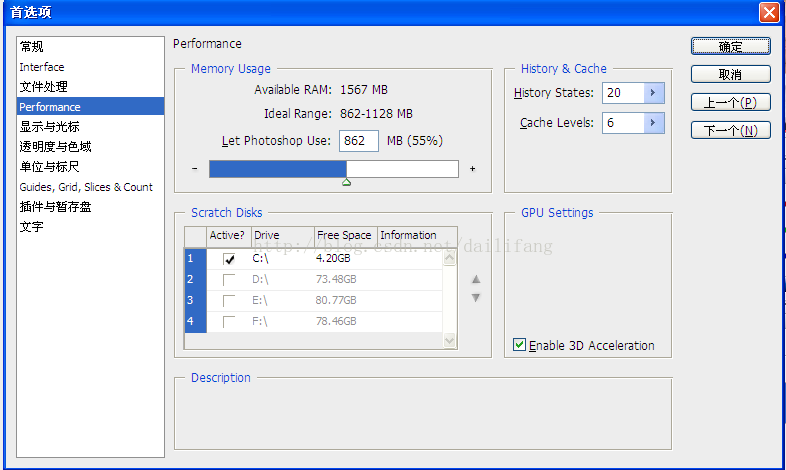The image size is (786, 470).
Task: Click the Available RAM 1567 MB value
Action: pyautogui.click(x=364, y=90)
